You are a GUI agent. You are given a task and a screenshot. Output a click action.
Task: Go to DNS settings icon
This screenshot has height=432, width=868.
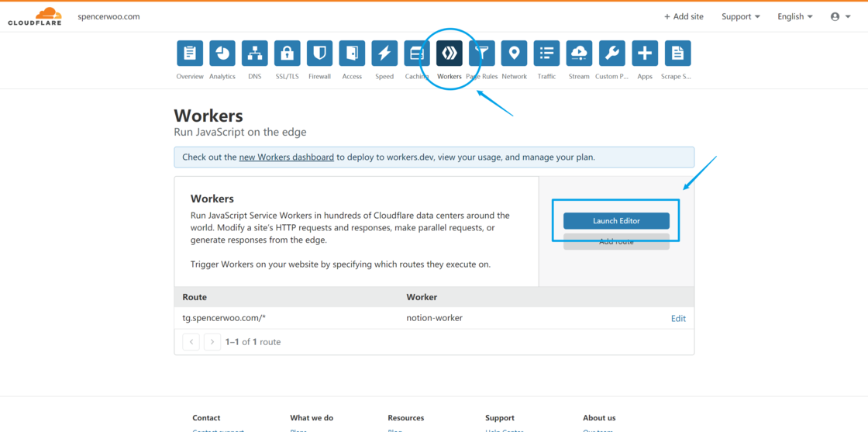(x=255, y=54)
